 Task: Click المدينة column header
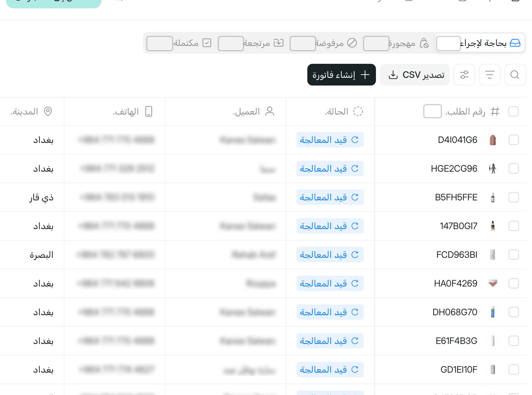24,111
